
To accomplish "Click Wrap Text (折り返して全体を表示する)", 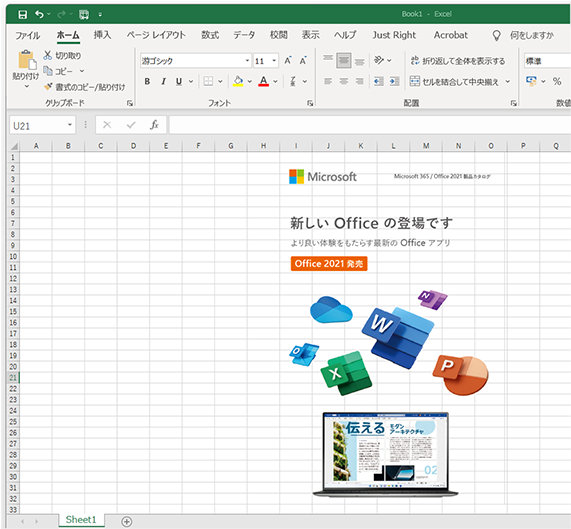I will pos(458,61).
